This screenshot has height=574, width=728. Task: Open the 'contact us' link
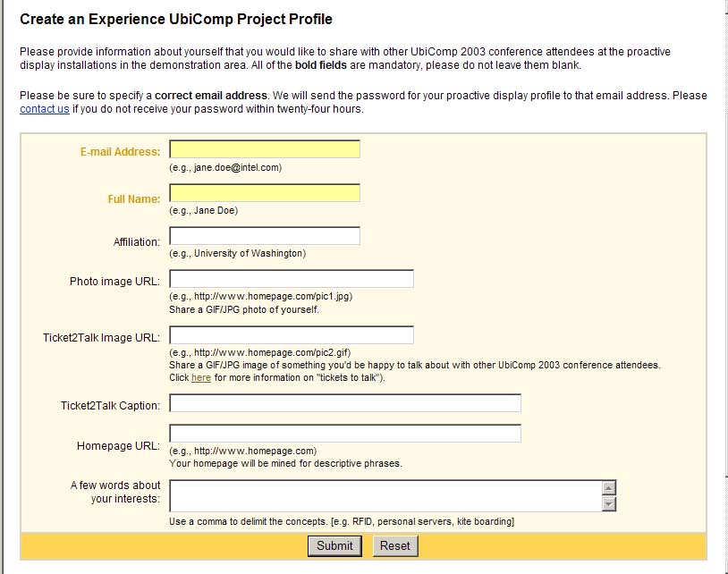[x=45, y=109]
